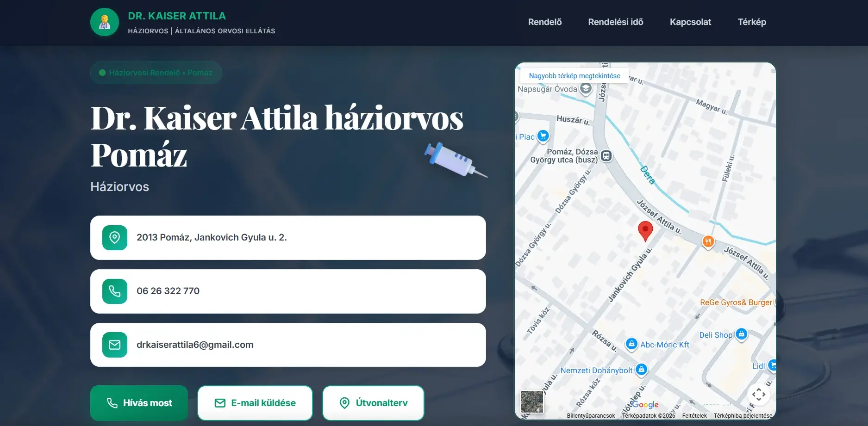
Task: Click the Abc-Móric Kft shop marker icon
Action: pos(631,343)
